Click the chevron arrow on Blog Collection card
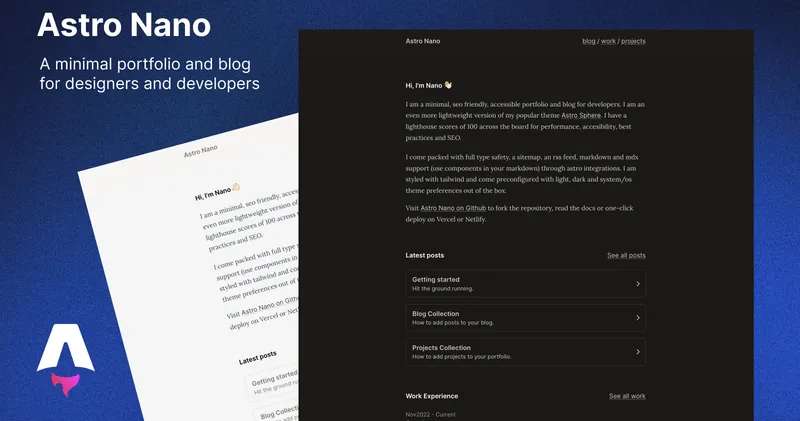 pos(637,318)
